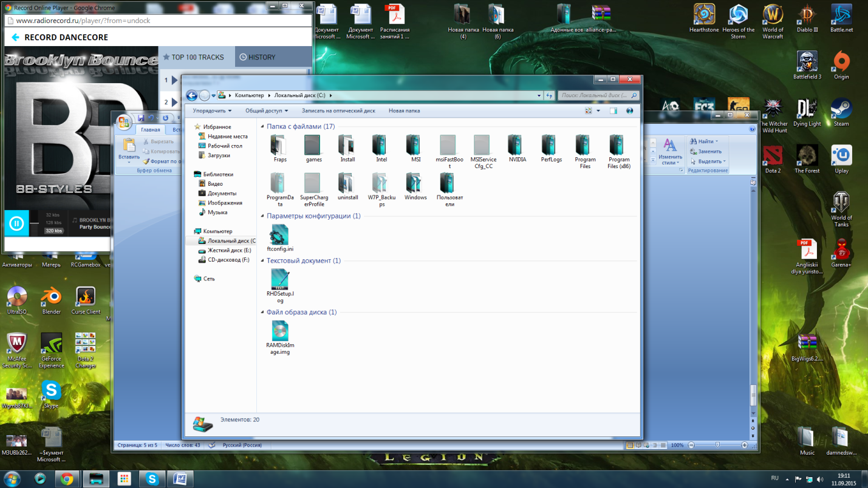868x488 pixels.
Task: Open Explorer help question mark icon
Action: click(629, 111)
